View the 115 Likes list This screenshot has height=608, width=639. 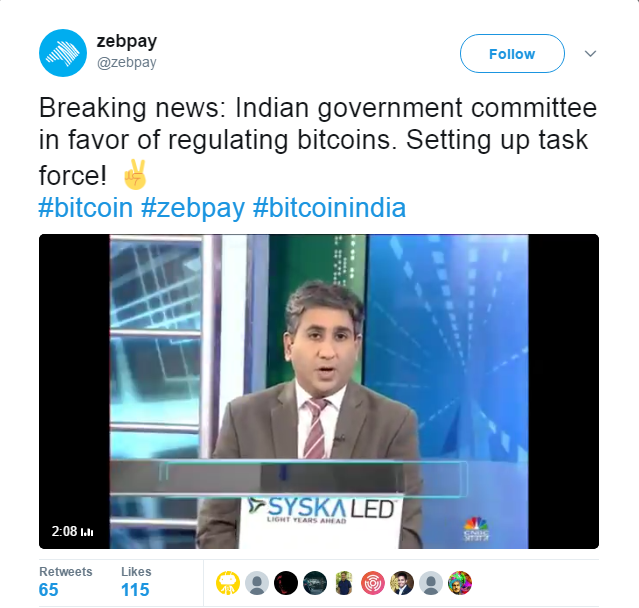(x=136, y=582)
